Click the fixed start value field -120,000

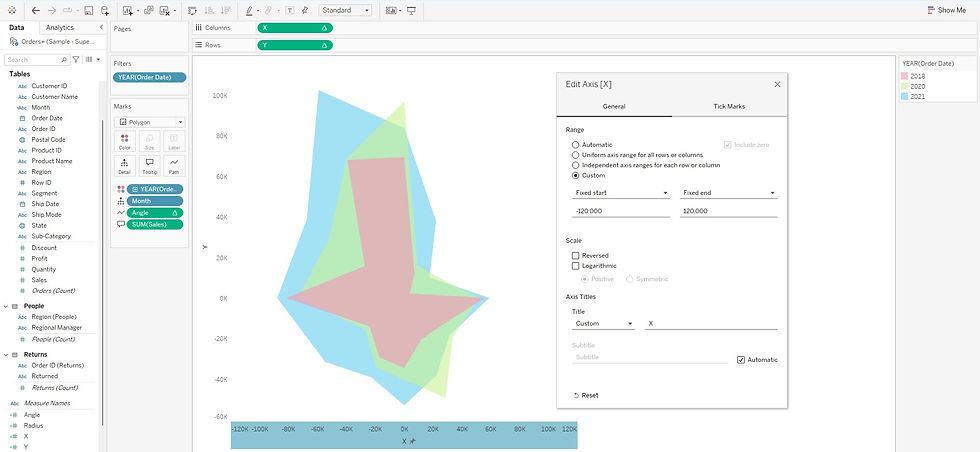621,211
